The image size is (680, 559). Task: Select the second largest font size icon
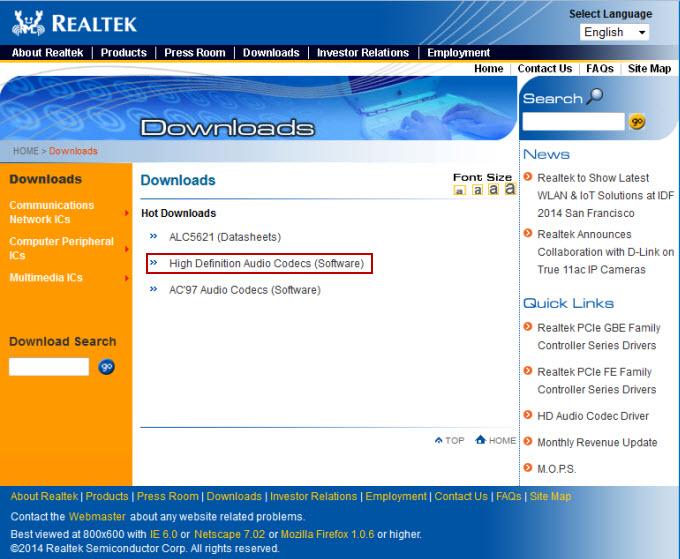pos(493,189)
